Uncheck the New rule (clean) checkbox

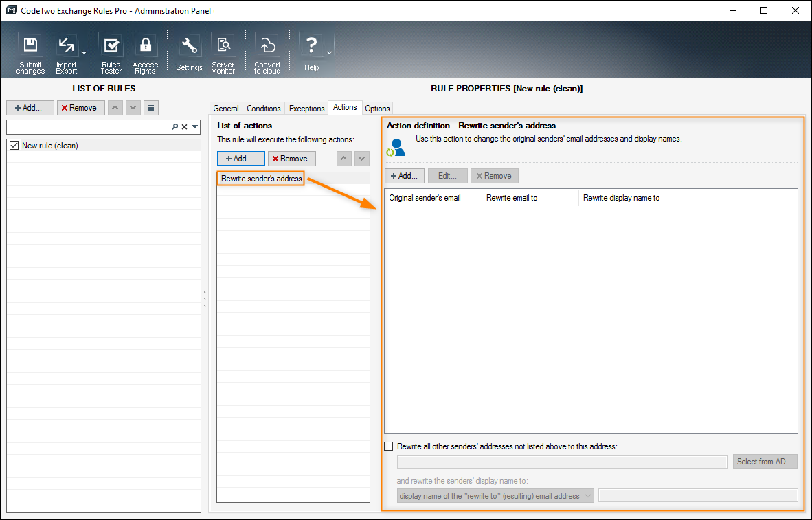(14, 146)
